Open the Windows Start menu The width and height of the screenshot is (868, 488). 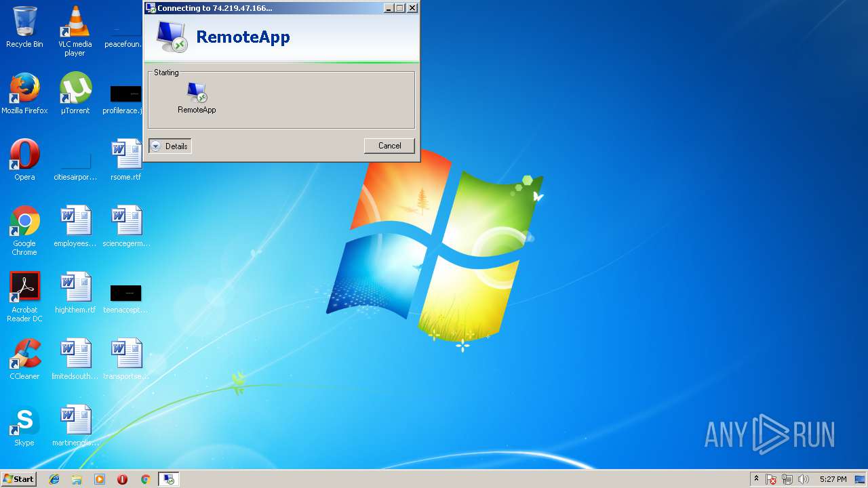(x=18, y=479)
